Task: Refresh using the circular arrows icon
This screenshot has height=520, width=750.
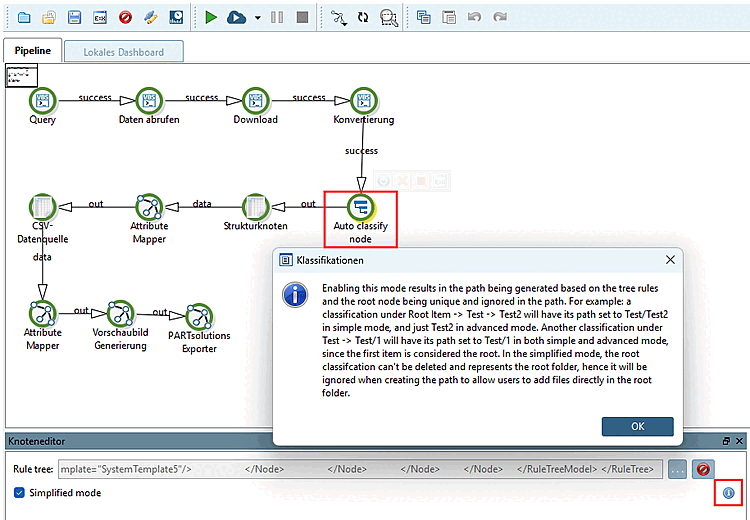Action: click(363, 18)
